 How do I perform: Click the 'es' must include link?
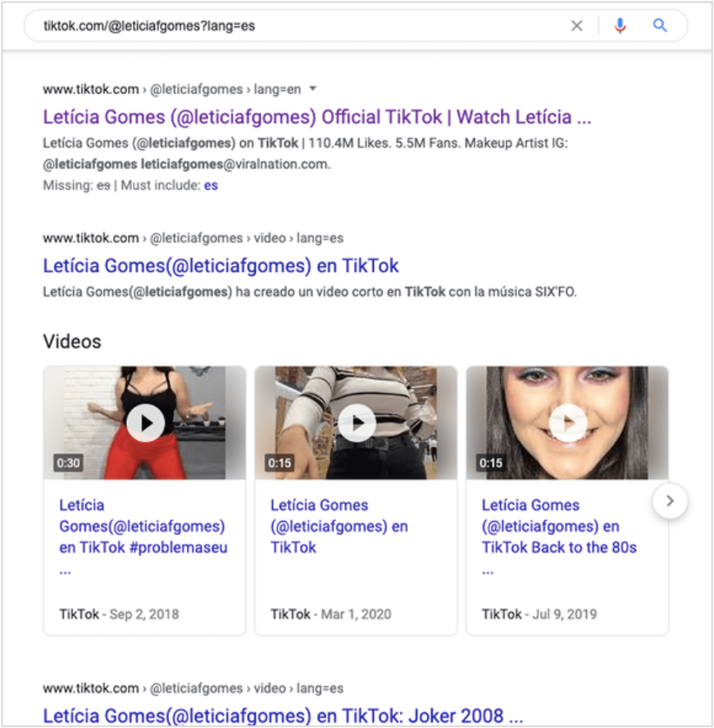coord(210,186)
